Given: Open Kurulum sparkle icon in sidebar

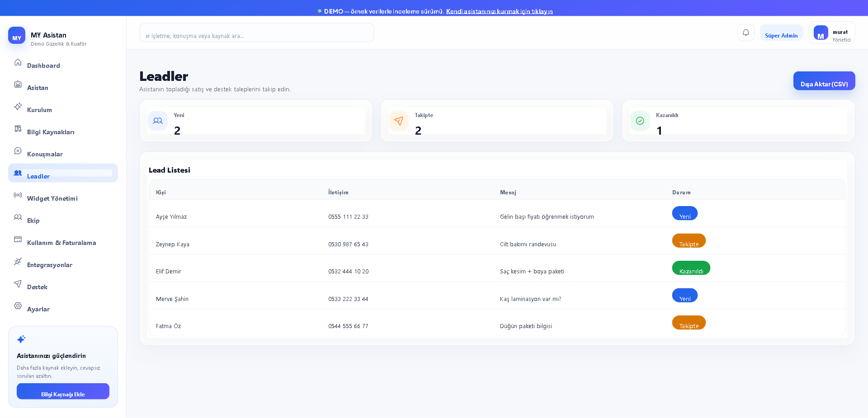Looking at the screenshot, I should click(x=18, y=106).
